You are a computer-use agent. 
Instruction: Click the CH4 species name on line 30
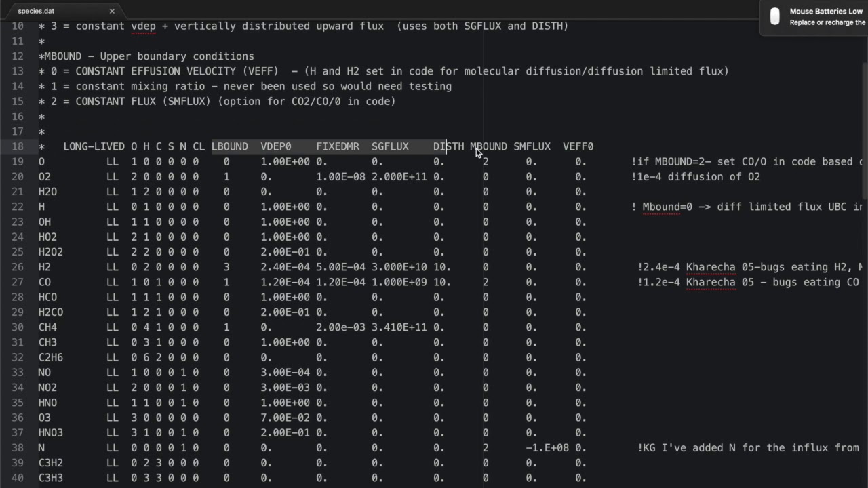point(47,327)
